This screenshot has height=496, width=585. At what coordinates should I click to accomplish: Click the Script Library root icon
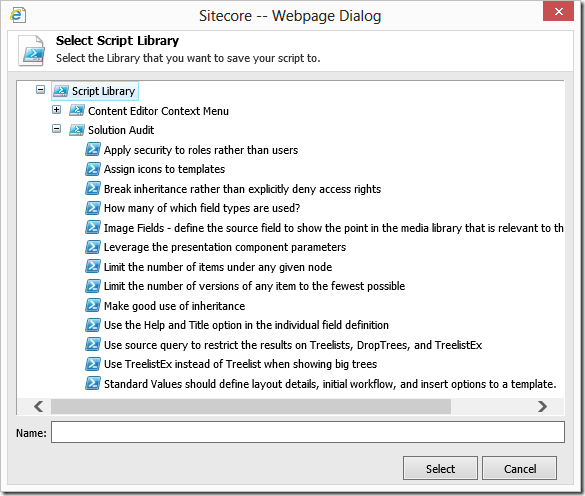(60, 91)
